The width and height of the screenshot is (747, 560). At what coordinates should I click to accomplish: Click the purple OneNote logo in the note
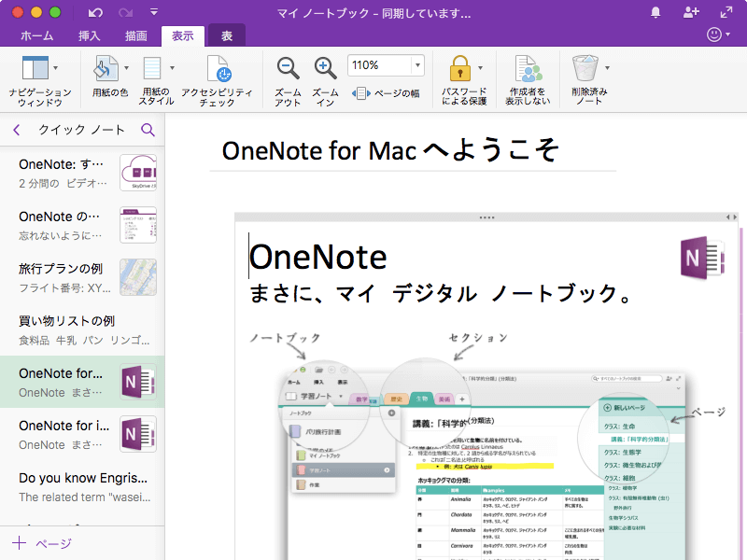click(702, 258)
